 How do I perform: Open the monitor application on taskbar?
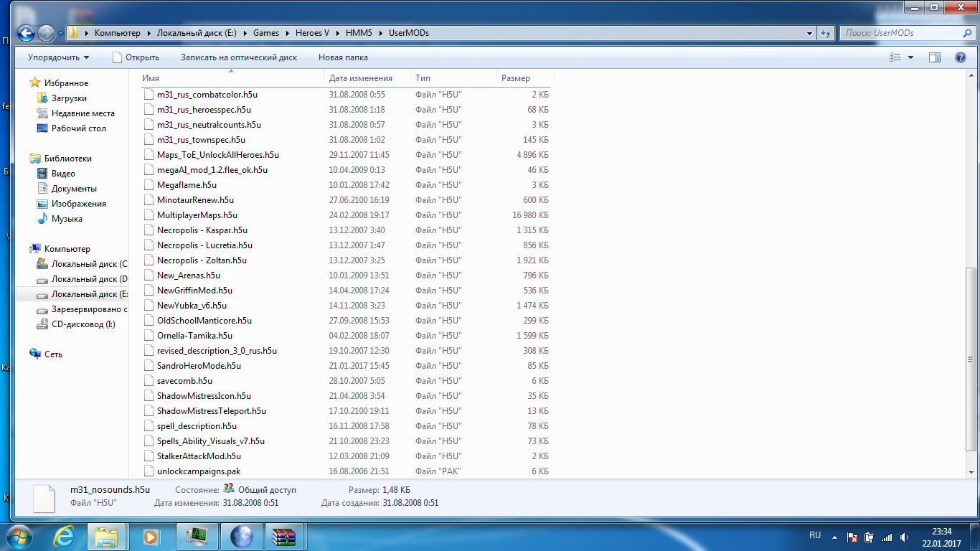[x=196, y=537]
